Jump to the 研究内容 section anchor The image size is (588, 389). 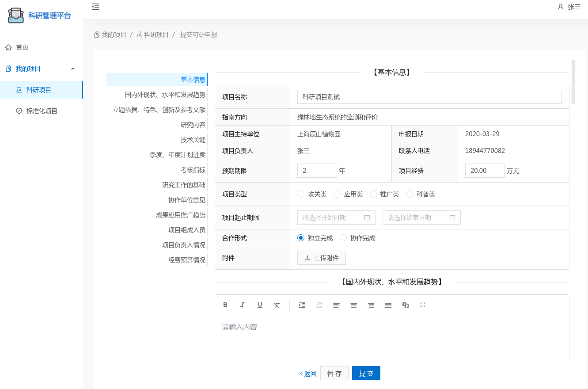[193, 125]
